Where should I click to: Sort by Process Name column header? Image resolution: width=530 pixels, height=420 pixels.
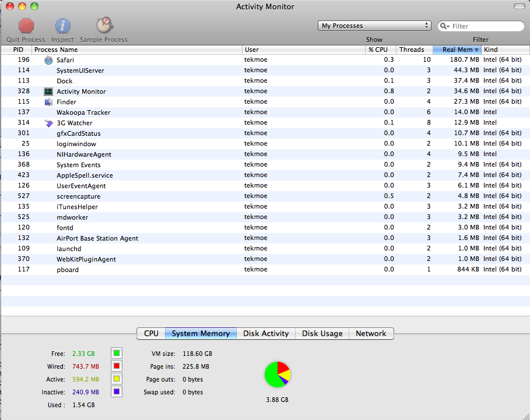137,50
